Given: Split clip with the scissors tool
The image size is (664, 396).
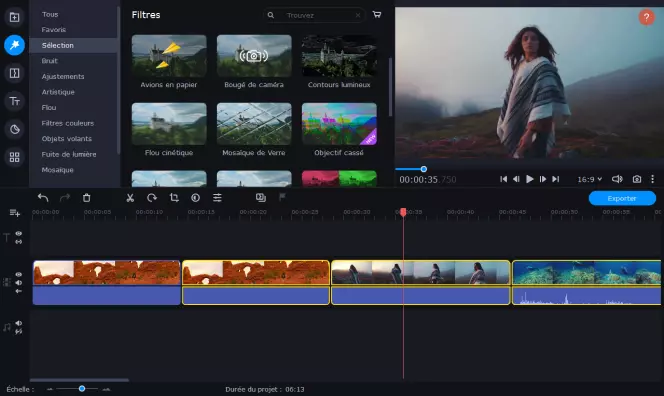Looking at the screenshot, I should pyautogui.click(x=130, y=198).
